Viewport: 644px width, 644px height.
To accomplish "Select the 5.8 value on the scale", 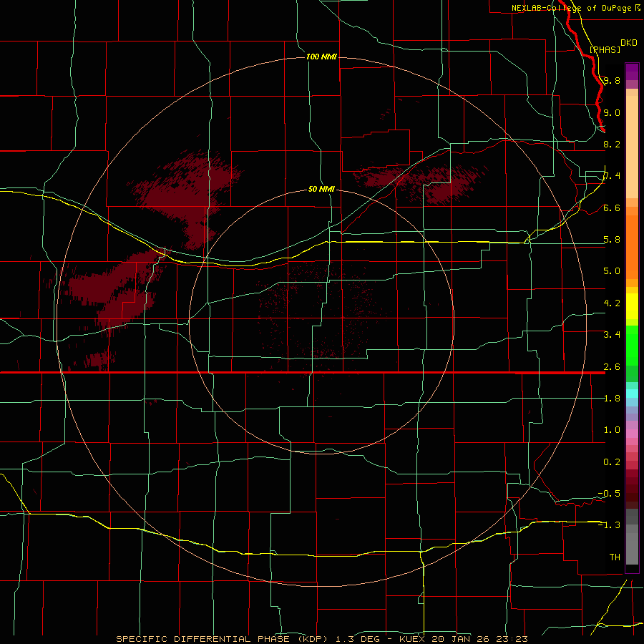I will 612,240.
